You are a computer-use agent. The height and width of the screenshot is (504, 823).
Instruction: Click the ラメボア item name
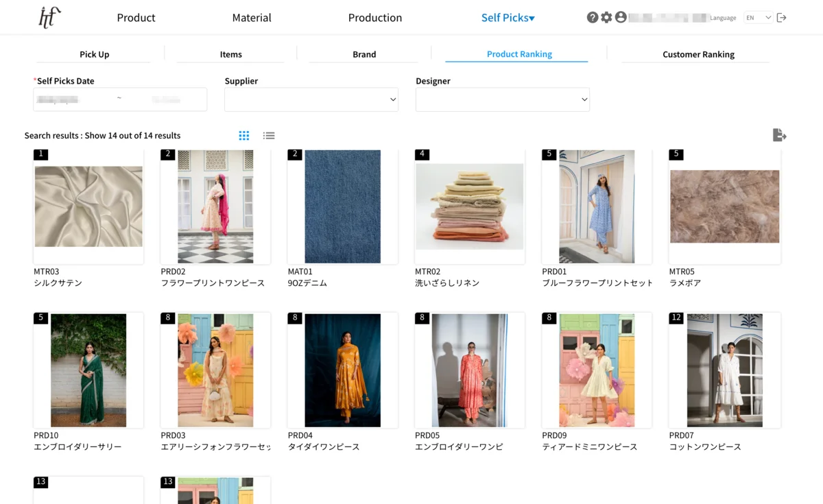(685, 283)
